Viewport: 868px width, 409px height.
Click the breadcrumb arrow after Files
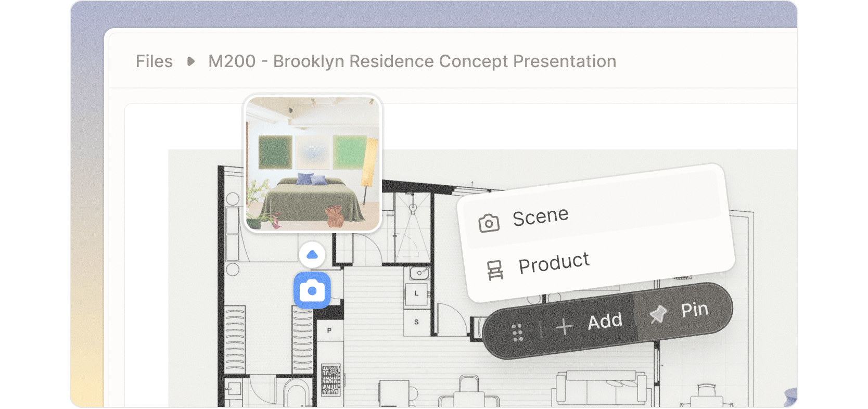pos(191,61)
